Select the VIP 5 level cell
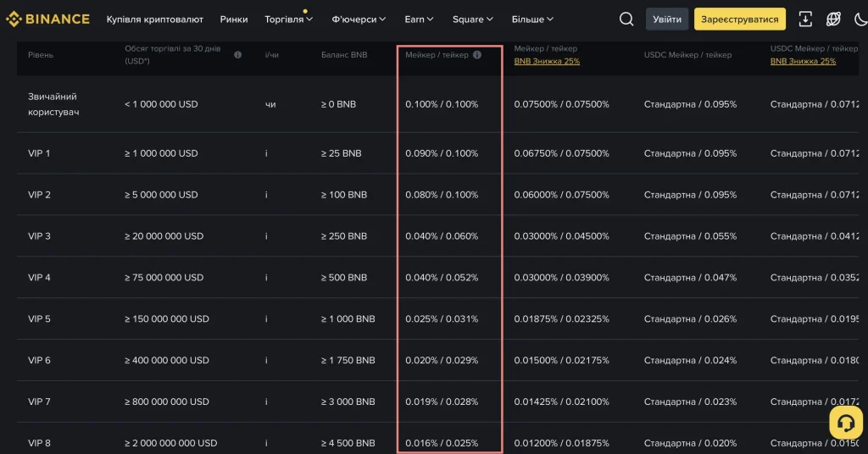The width and height of the screenshot is (868, 454). [39, 319]
